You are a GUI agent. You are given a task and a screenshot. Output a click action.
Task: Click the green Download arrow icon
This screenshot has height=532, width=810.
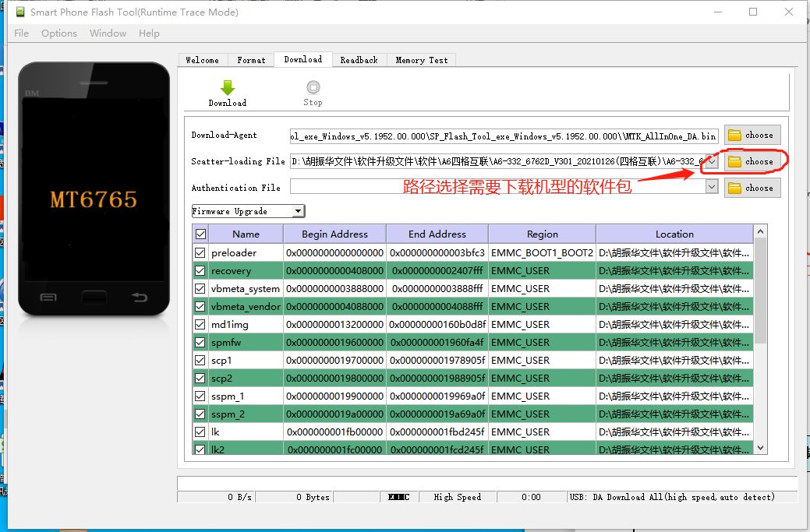click(227, 88)
